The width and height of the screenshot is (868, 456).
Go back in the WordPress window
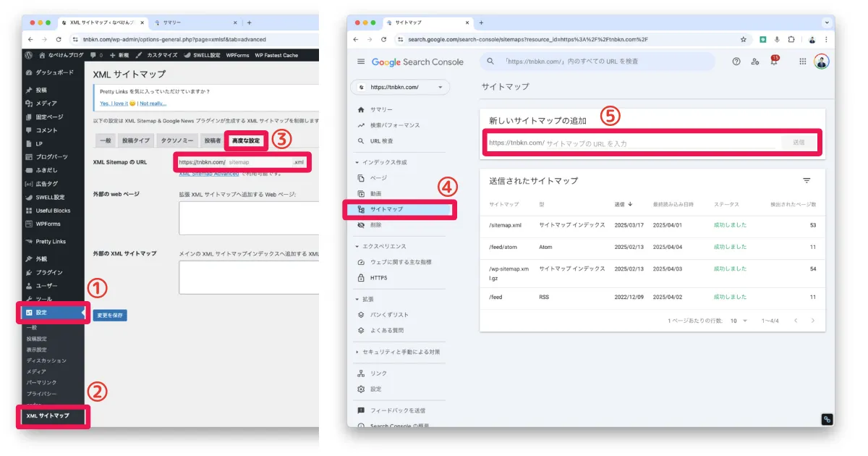(x=31, y=39)
